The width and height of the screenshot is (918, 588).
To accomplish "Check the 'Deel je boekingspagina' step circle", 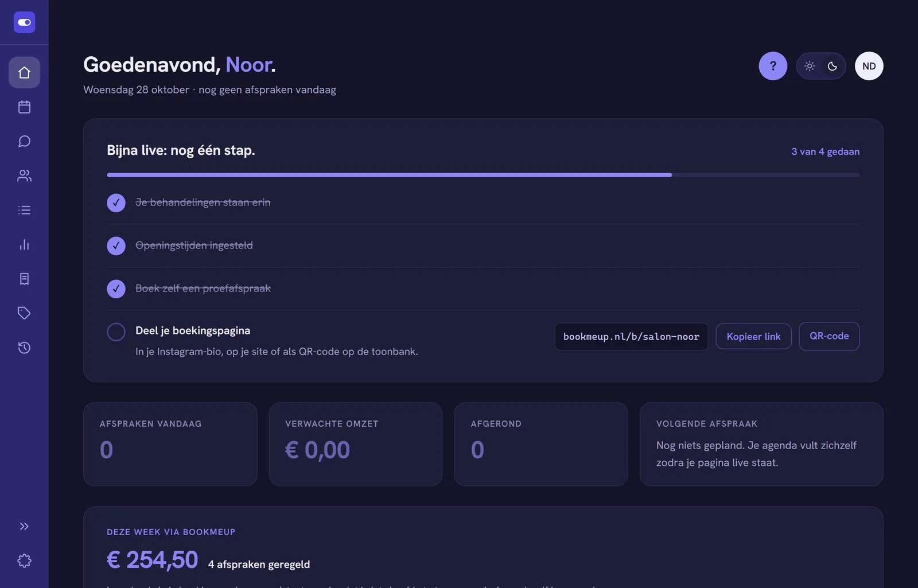I will pos(116,332).
